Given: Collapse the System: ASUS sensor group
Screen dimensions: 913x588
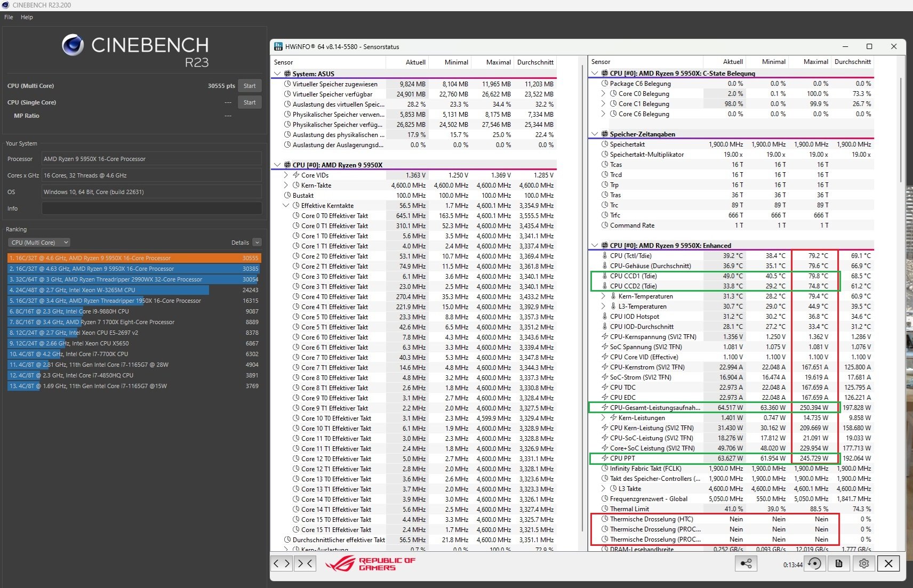Looking at the screenshot, I should pos(277,74).
